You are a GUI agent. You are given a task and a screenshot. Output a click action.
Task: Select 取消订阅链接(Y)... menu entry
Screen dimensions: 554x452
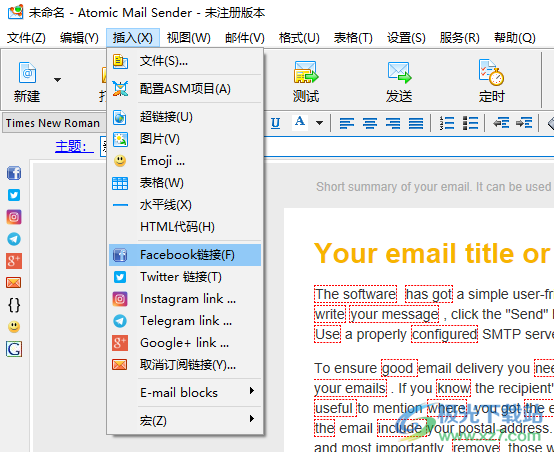coord(185,364)
